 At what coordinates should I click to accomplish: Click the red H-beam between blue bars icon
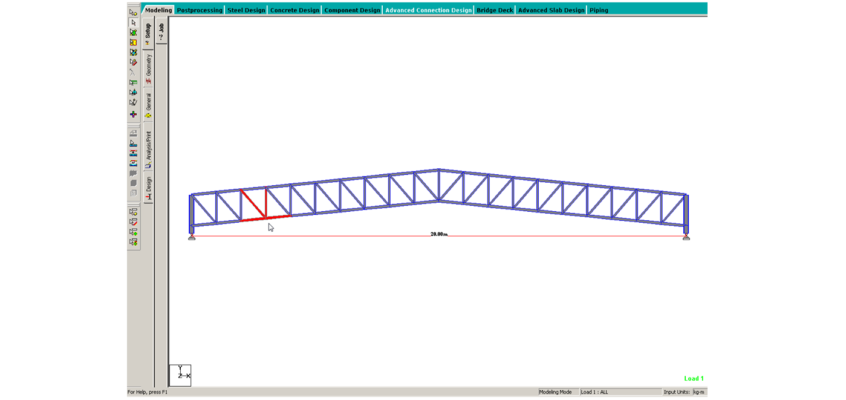pyautogui.click(x=133, y=153)
